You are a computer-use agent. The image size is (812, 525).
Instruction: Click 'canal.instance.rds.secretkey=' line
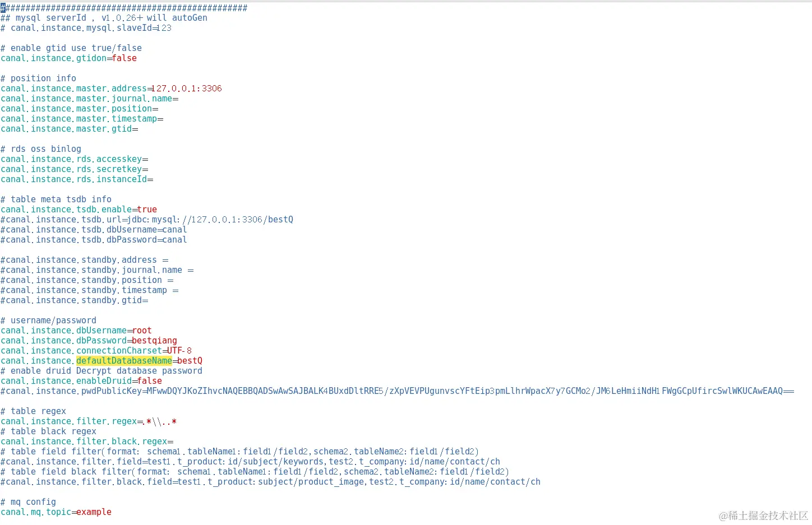(x=75, y=169)
